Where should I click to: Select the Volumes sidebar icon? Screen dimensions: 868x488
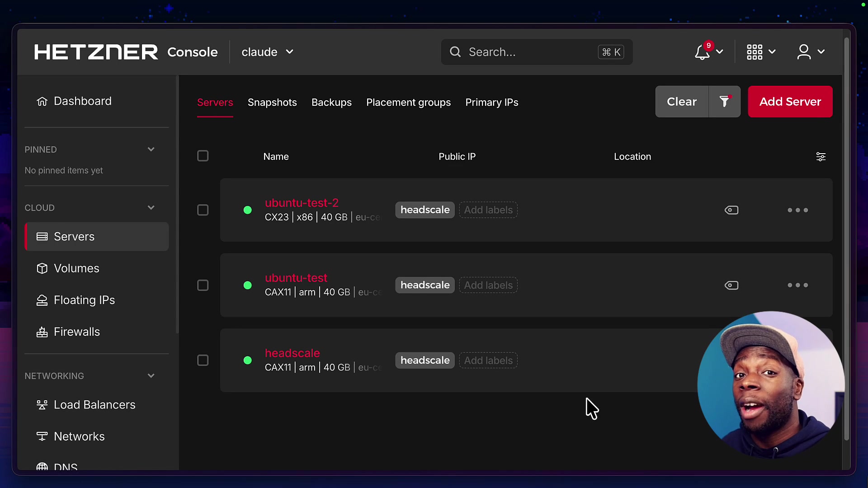[x=42, y=268]
